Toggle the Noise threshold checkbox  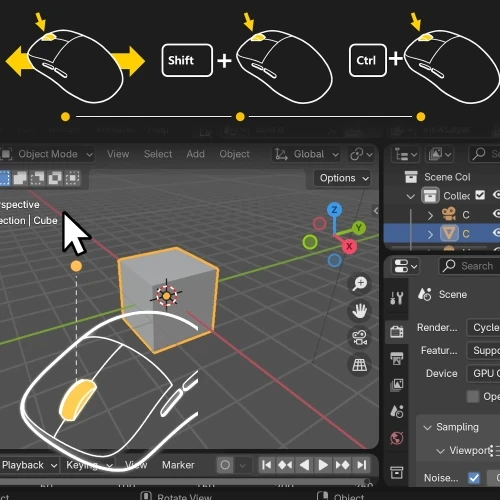coord(474,478)
